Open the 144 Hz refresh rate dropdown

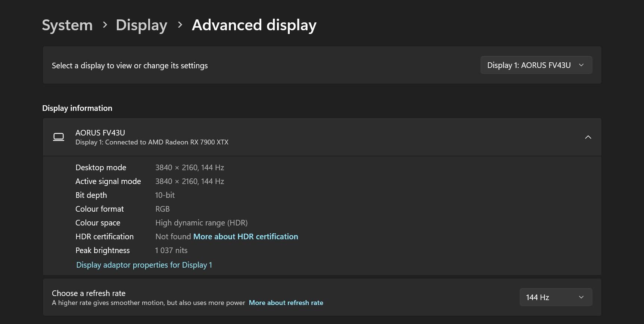(x=556, y=297)
